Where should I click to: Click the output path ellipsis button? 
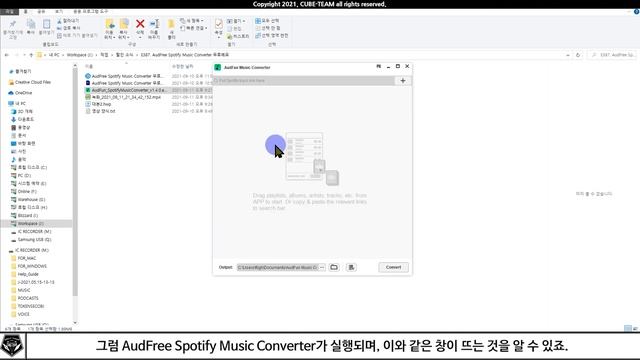click(x=322, y=267)
